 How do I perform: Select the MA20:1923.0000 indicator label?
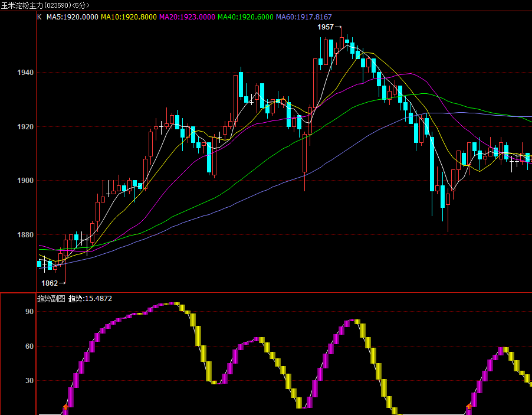[x=188, y=17]
